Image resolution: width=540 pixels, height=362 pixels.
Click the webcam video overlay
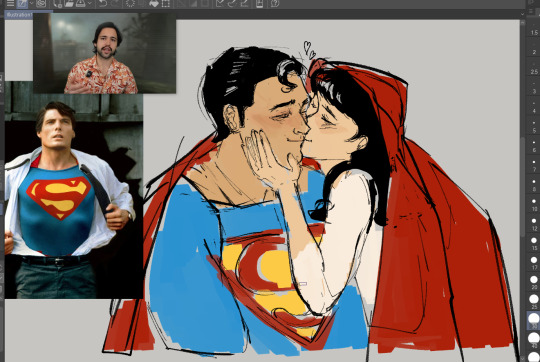104,53
